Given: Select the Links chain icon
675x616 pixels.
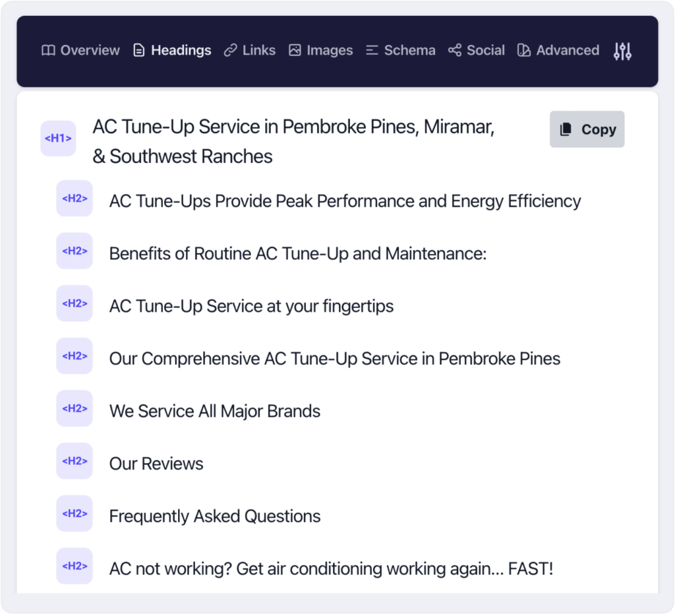Looking at the screenshot, I should click(229, 49).
